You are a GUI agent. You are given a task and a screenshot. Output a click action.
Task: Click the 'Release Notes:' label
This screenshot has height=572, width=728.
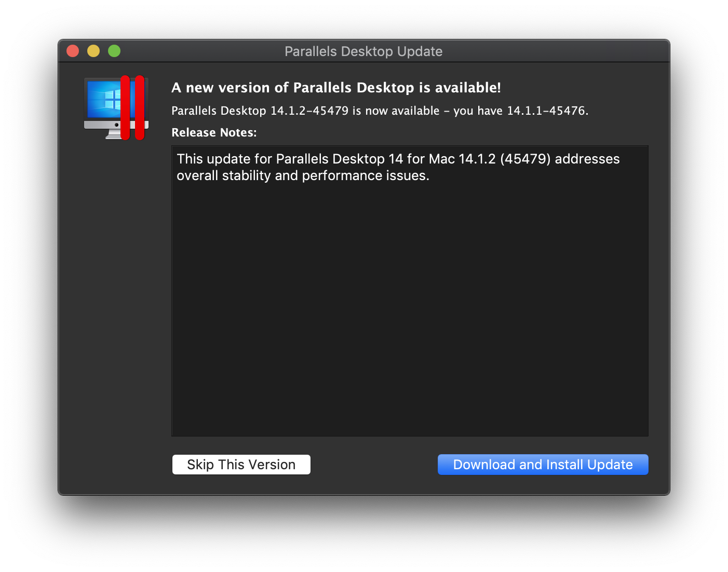(x=214, y=133)
